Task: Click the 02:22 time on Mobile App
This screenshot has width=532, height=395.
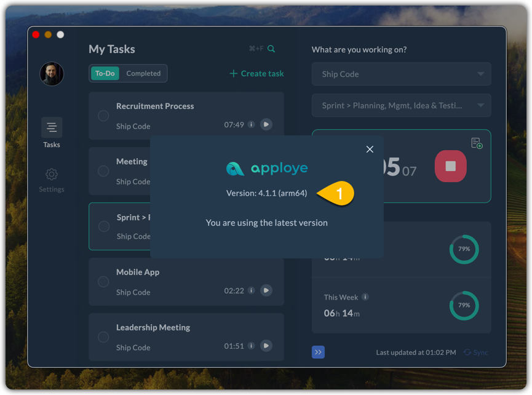Action: click(234, 291)
